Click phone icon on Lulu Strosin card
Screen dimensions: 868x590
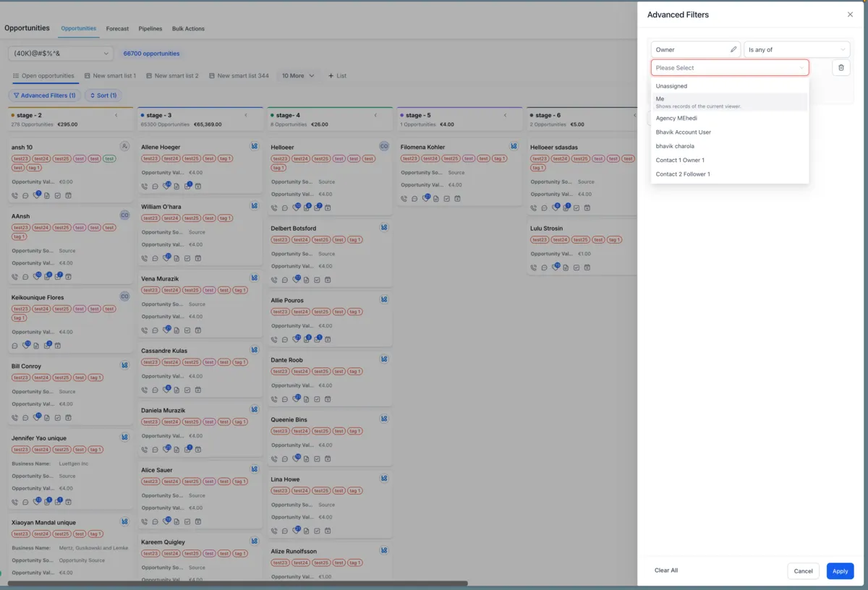(x=533, y=268)
